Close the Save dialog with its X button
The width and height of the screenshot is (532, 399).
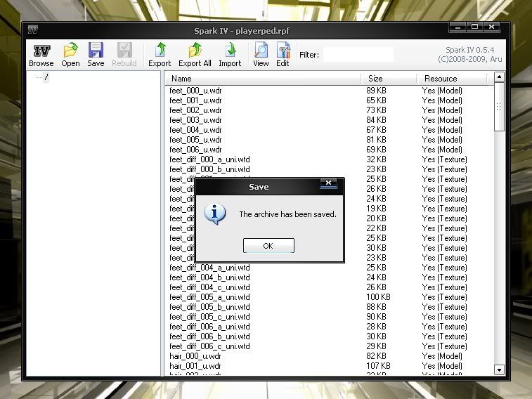coord(328,183)
